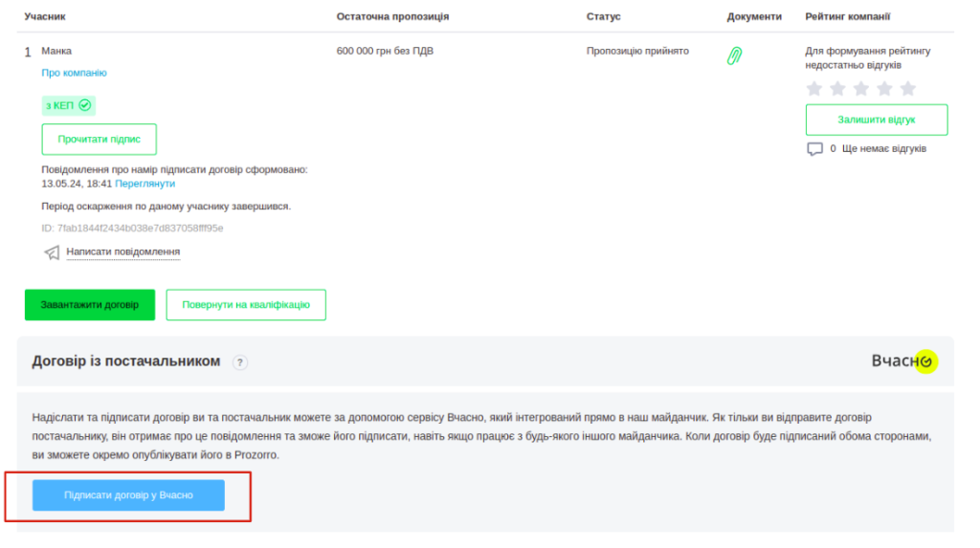
Task: Click the paper plane message icon
Action: [52, 252]
